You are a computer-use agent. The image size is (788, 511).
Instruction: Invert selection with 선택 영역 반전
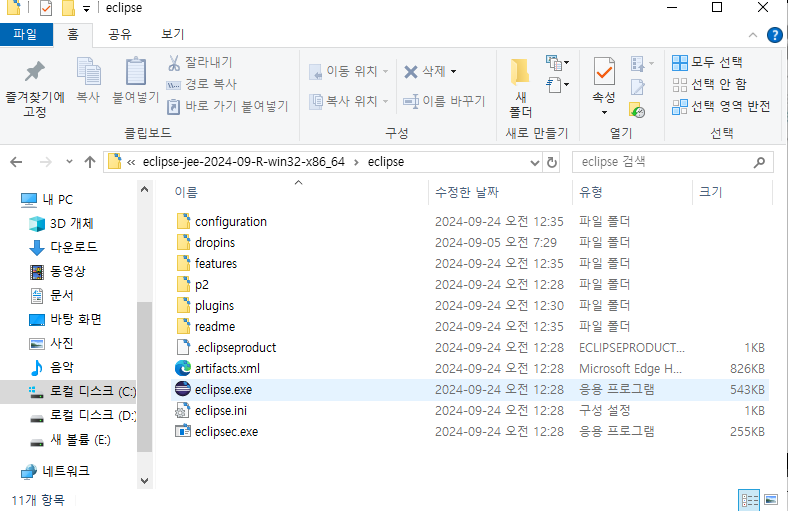click(x=721, y=106)
